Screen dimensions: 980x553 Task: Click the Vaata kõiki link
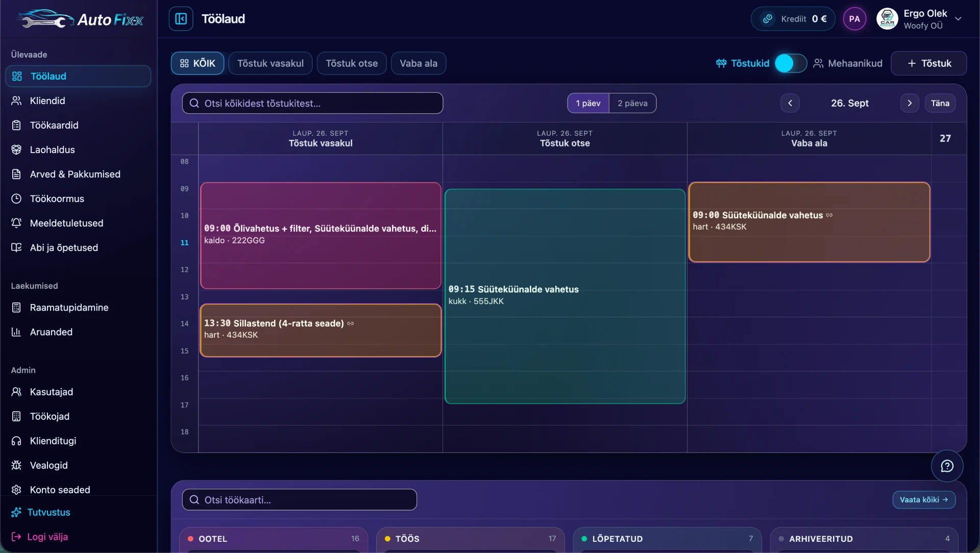point(924,499)
